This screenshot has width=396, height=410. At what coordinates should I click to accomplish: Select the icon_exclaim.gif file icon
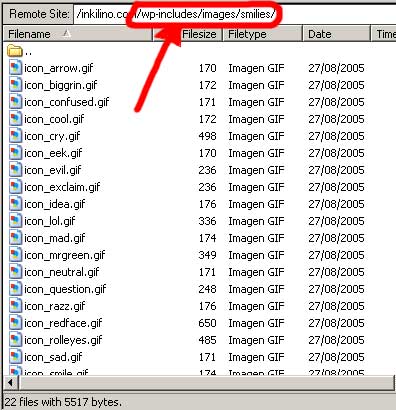15,187
